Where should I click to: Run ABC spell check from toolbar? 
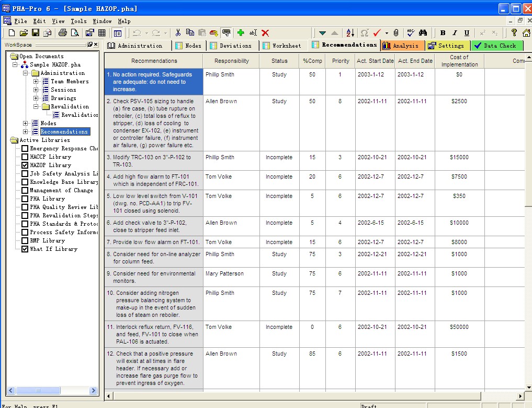[x=411, y=33]
